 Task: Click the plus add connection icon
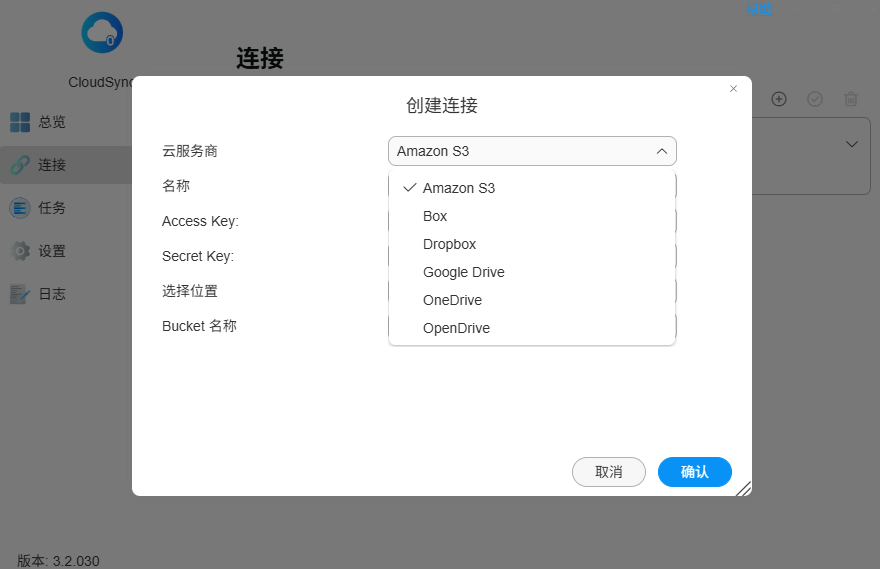point(779,99)
